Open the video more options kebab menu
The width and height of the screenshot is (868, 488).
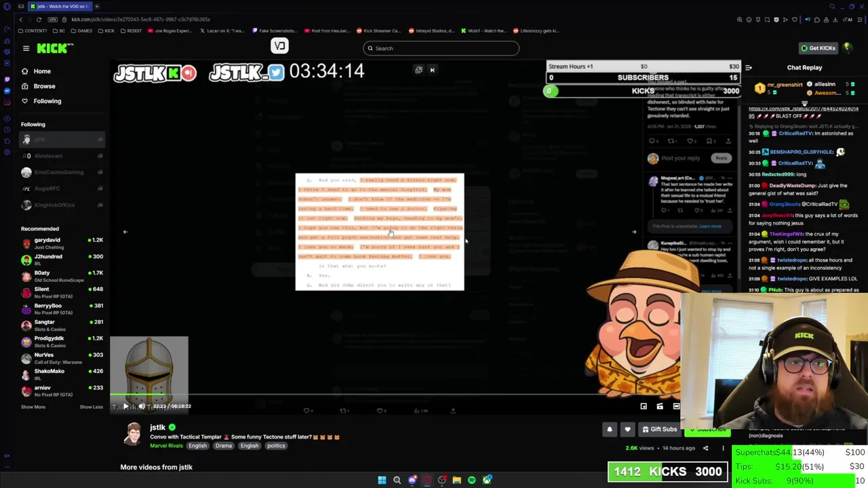[x=723, y=448]
